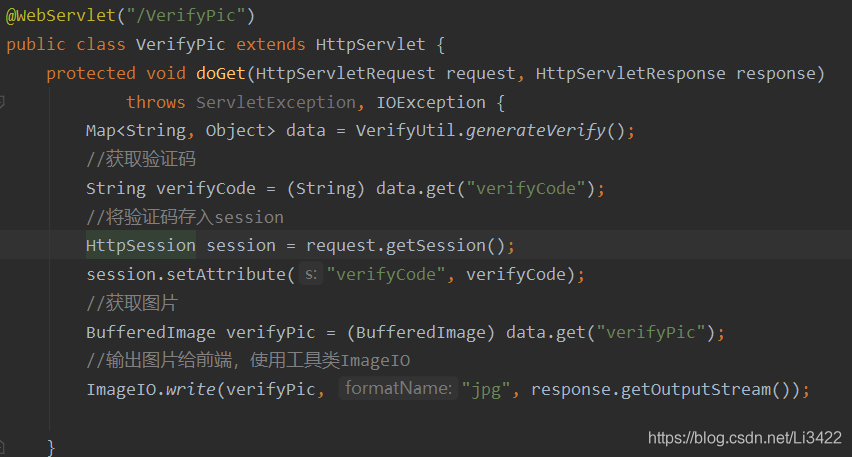Open the blog.csdn.net watermark link

tap(744, 438)
